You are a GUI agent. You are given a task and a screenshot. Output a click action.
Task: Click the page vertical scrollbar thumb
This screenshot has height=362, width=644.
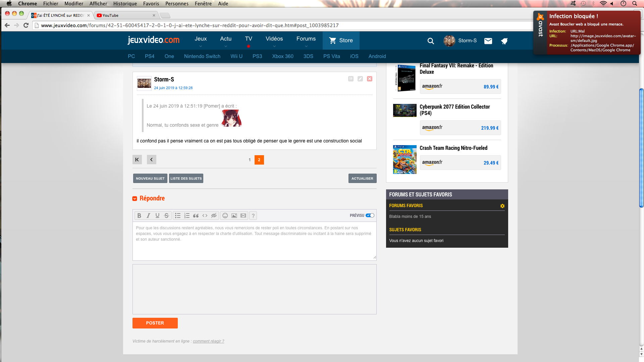(641, 147)
